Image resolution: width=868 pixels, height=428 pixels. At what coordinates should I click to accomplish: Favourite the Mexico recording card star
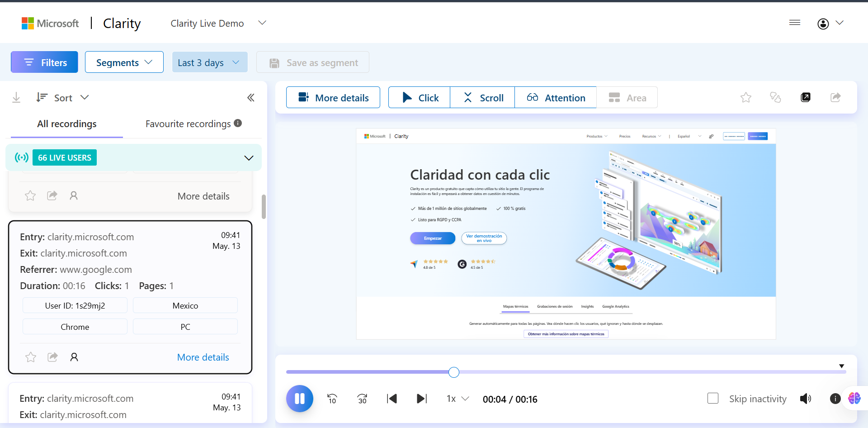(31, 357)
